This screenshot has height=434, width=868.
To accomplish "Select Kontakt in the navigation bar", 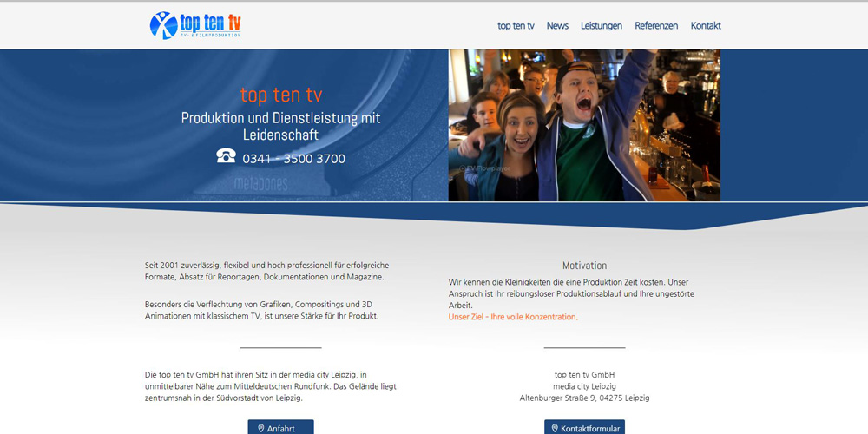I will [706, 25].
